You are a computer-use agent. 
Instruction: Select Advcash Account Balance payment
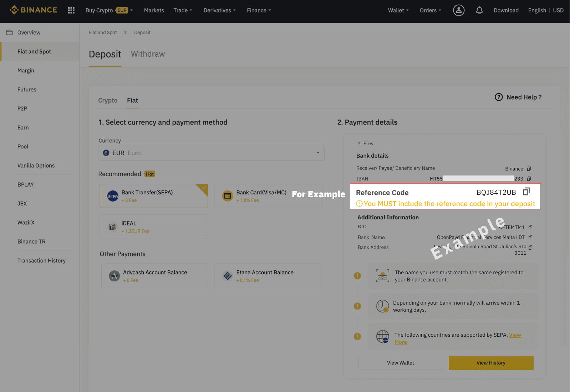coord(154,276)
